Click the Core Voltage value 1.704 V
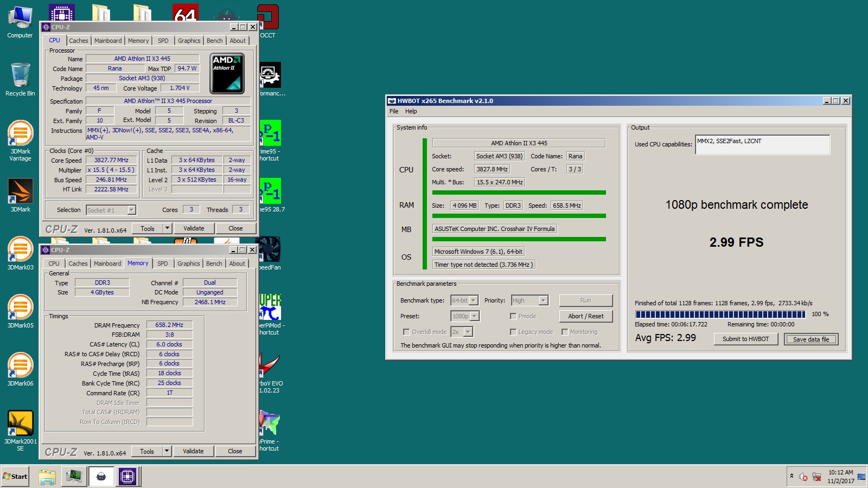Image resolution: width=868 pixels, height=488 pixels. click(x=180, y=88)
